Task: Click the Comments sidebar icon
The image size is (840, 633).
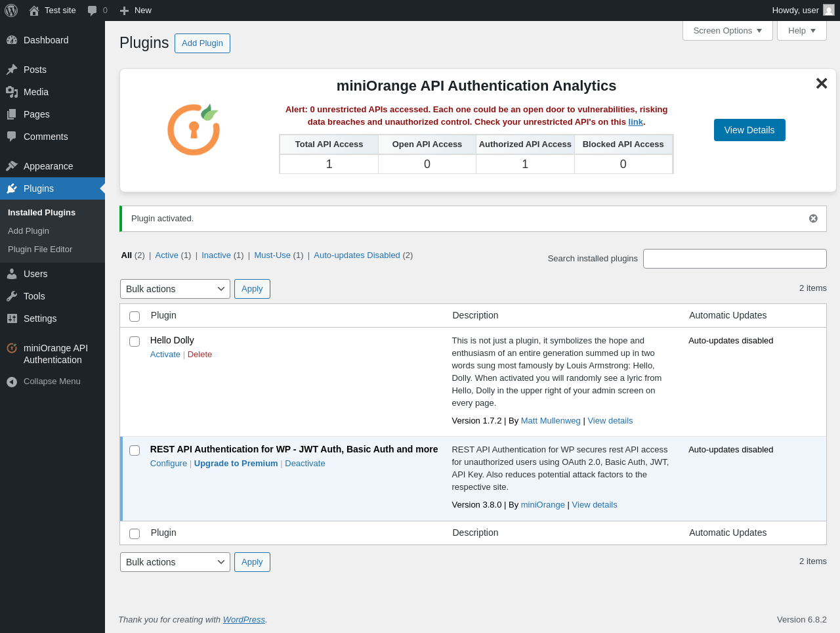Action: (12, 137)
